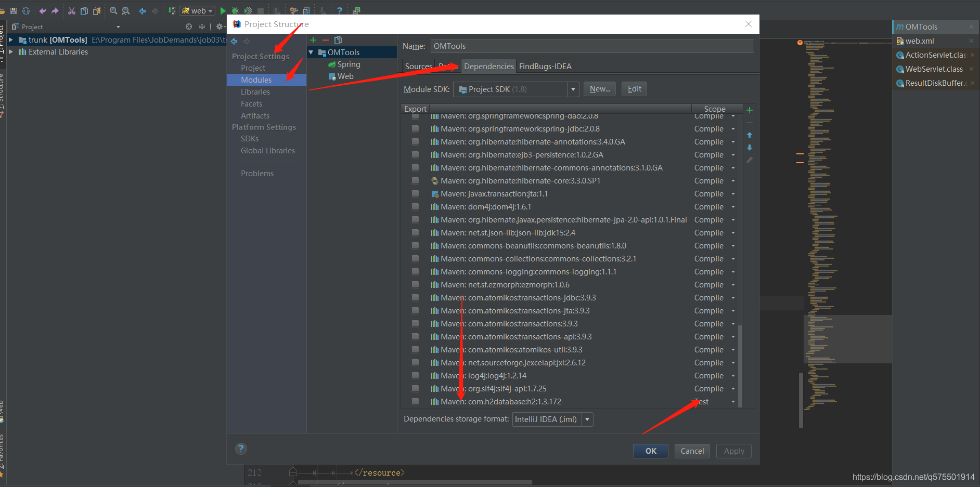The image size is (980, 487).
Task: Click the round help icon in dialog footer
Action: 241,449
